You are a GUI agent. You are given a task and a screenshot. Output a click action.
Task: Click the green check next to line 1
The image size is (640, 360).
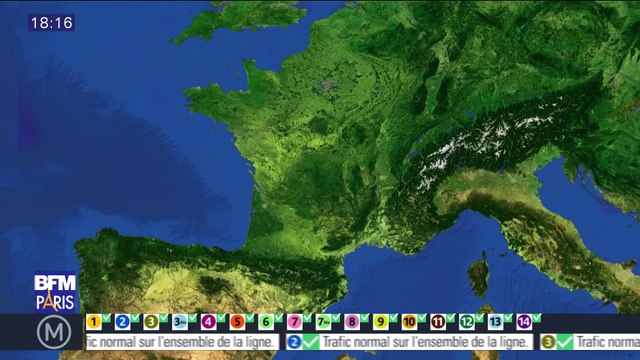pos(106,318)
